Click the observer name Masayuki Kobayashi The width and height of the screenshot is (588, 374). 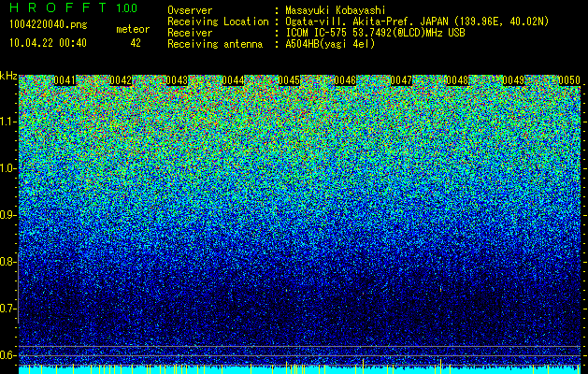(x=336, y=10)
